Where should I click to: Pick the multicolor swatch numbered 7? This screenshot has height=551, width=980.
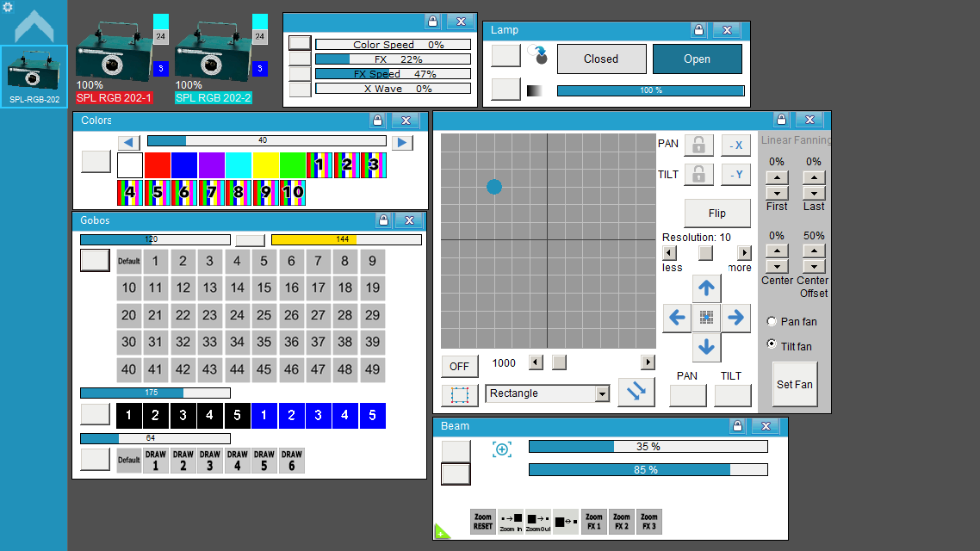pyautogui.click(x=211, y=192)
